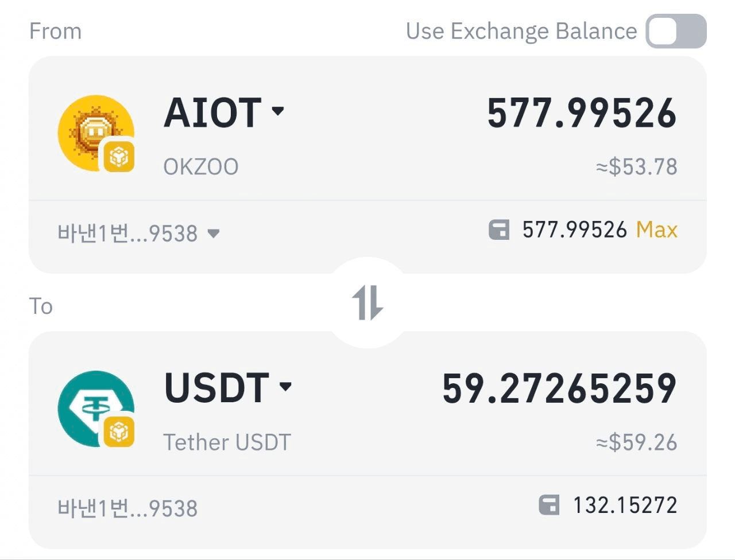
Task: Select the To wallet account ending 9538
Action: [127, 508]
